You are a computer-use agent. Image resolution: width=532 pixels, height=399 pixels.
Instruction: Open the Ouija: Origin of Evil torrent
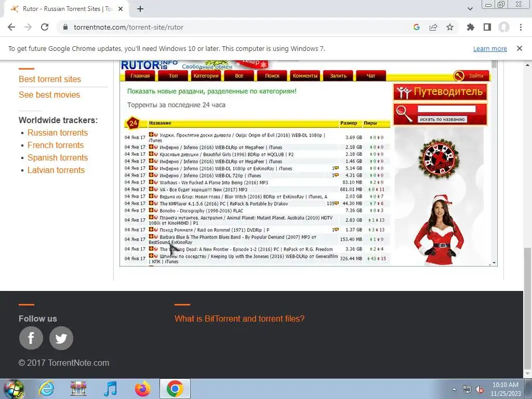[x=237, y=138]
